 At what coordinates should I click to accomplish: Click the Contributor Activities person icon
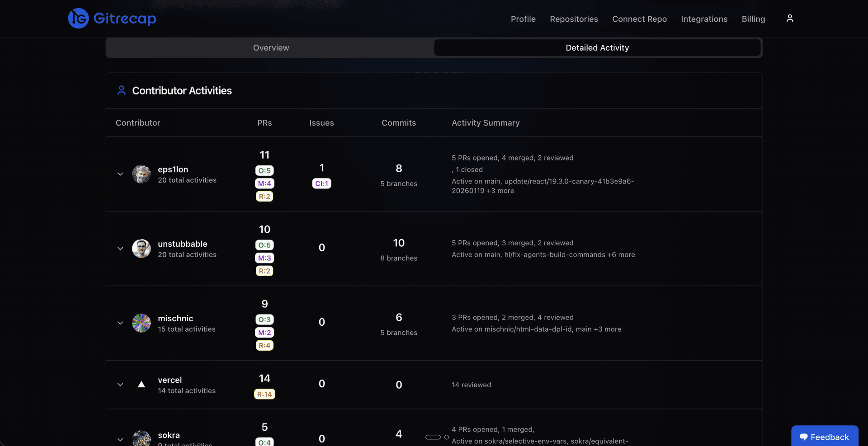(x=121, y=90)
